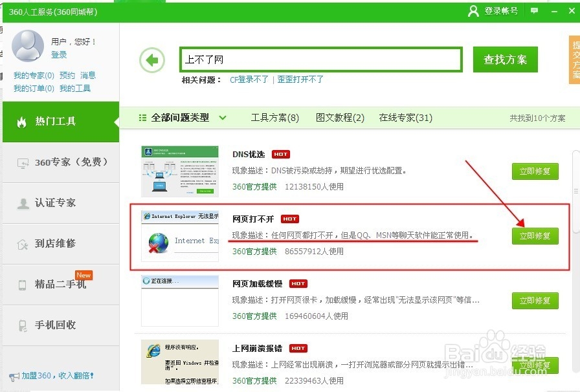Click the phone recycle icon beside 手机回收
This screenshot has height=392, width=580.
[23, 325]
